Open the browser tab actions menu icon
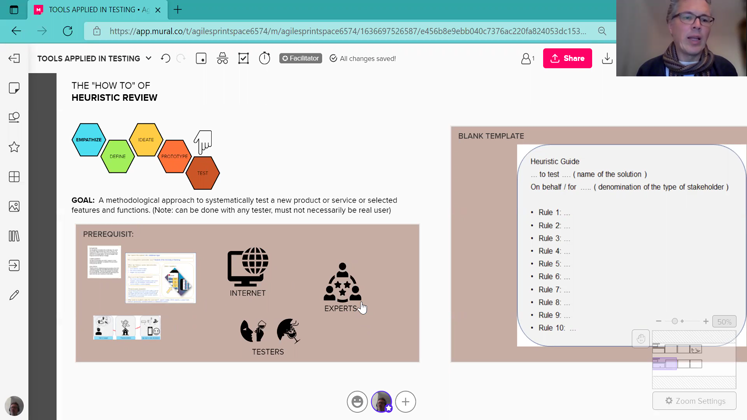The height and width of the screenshot is (420, 747). click(x=14, y=10)
